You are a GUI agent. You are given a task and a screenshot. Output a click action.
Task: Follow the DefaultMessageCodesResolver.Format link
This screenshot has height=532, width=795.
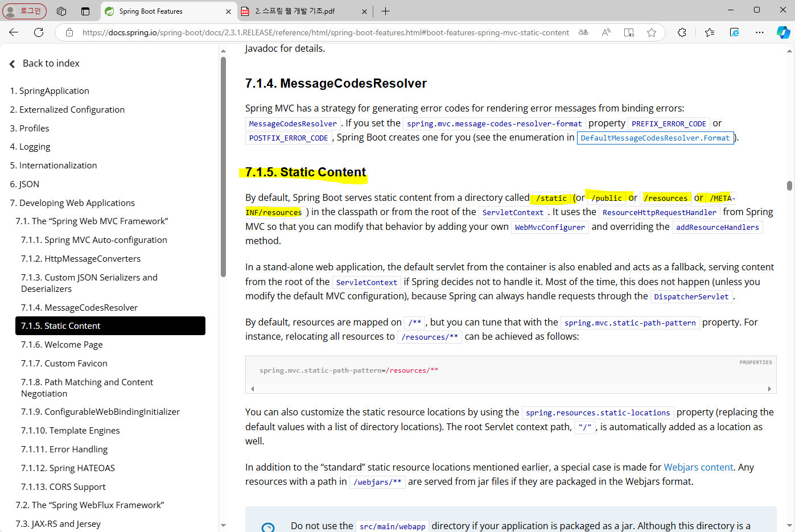click(x=655, y=138)
